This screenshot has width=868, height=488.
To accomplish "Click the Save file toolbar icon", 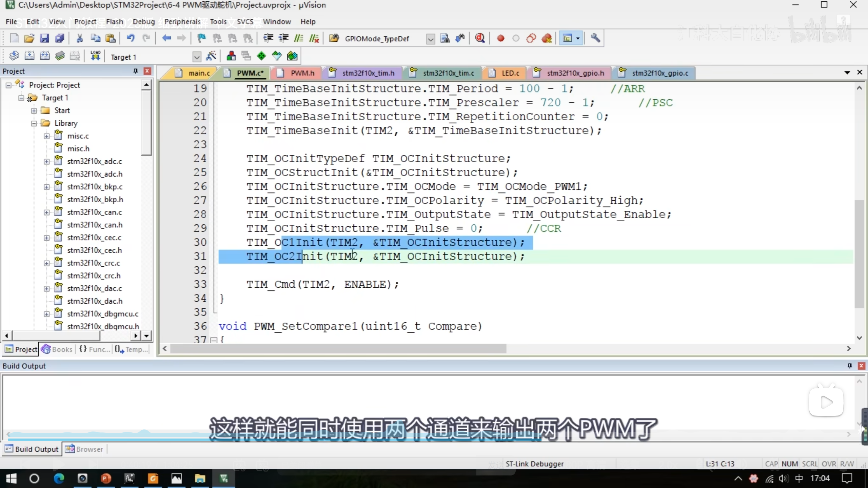I will coord(44,38).
